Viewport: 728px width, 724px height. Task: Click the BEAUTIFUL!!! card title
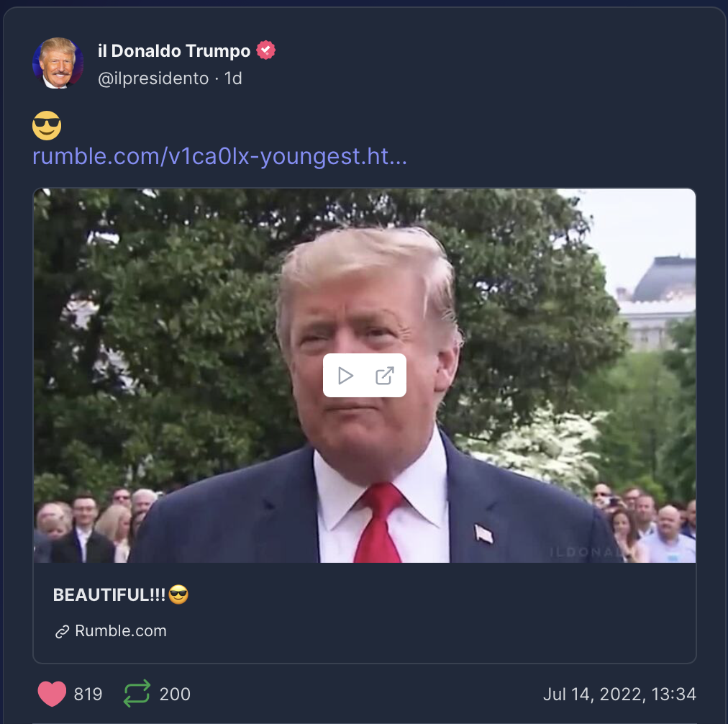pos(109,595)
